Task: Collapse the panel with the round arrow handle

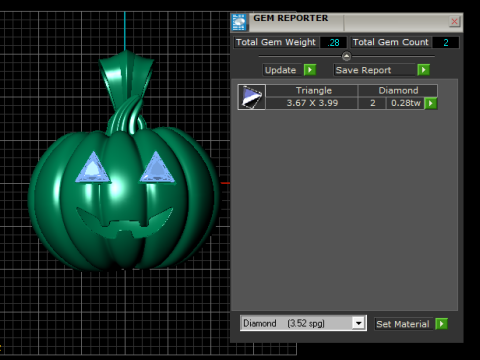Action: pyautogui.click(x=347, y=56)
